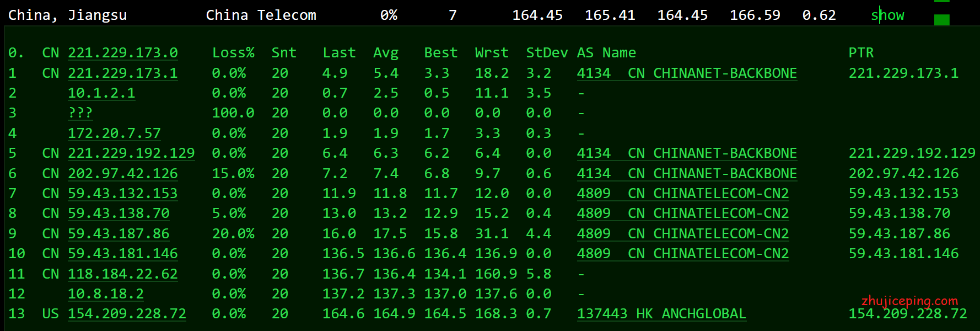Open AS 4134 CHINANET-BACKBONE link on hop 6

pos(687,174)
